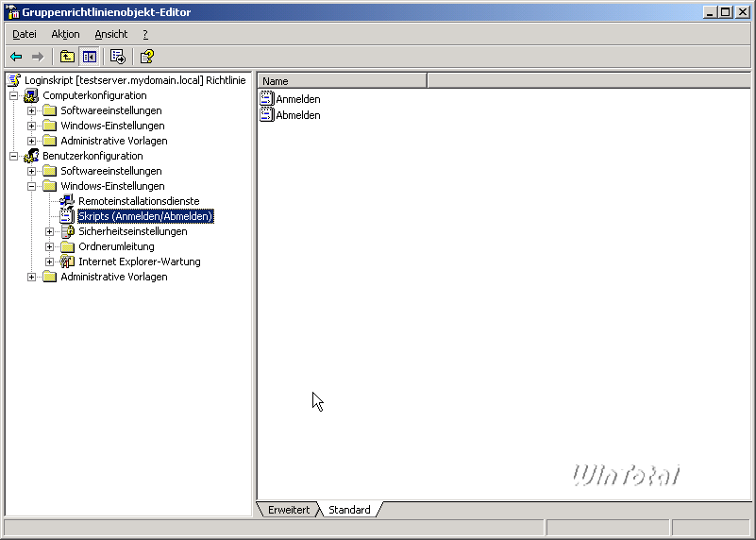
Task: Expand Administrative Vorlagen under Computerkonfiguration
Action: (x=31, y=141)
